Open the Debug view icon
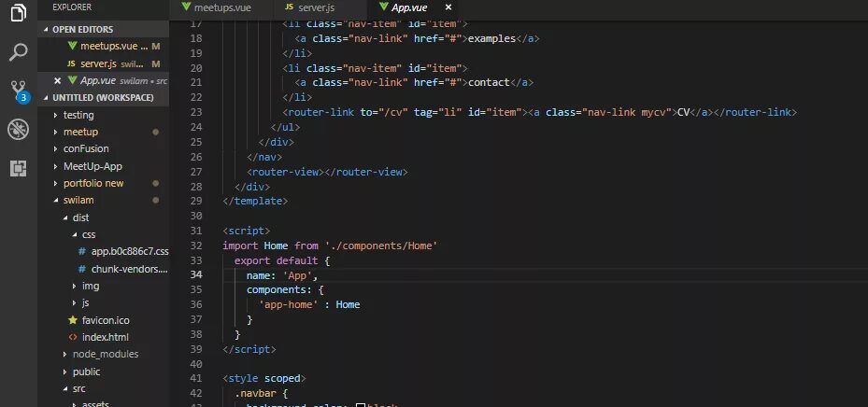The width and height of the screenshot is (868, 407). pos(19,130)
